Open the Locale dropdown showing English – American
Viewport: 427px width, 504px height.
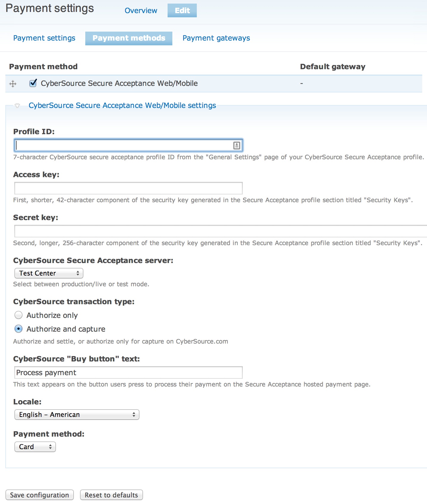point(77,415)
